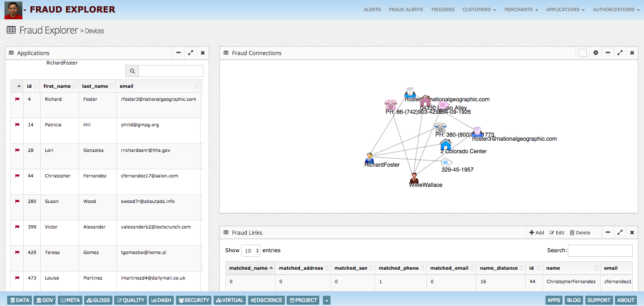
Task: Click the red flag for Patricia Hill
Action: coord(17,125)
